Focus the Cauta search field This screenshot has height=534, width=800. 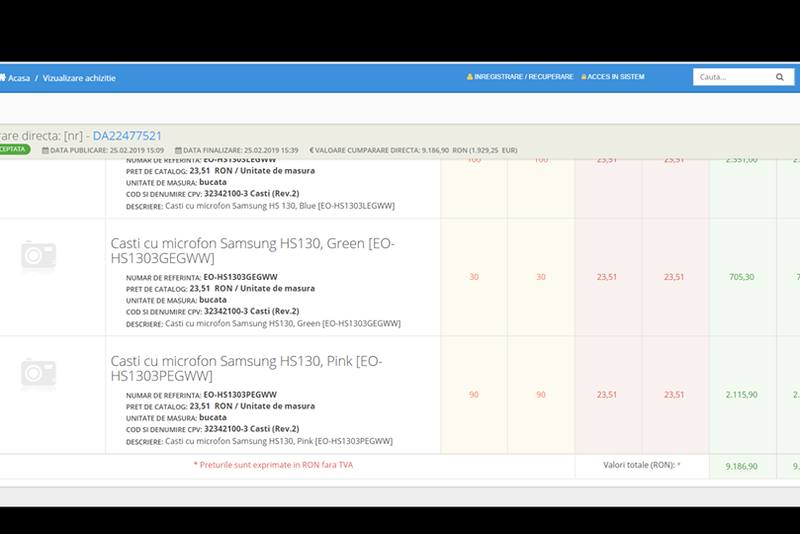(x=730, y=77)
